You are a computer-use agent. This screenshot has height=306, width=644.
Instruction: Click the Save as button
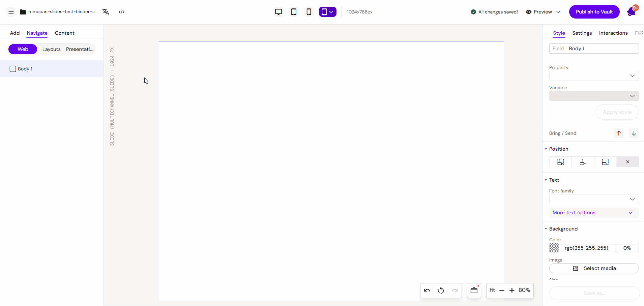(x=594, y=293)
